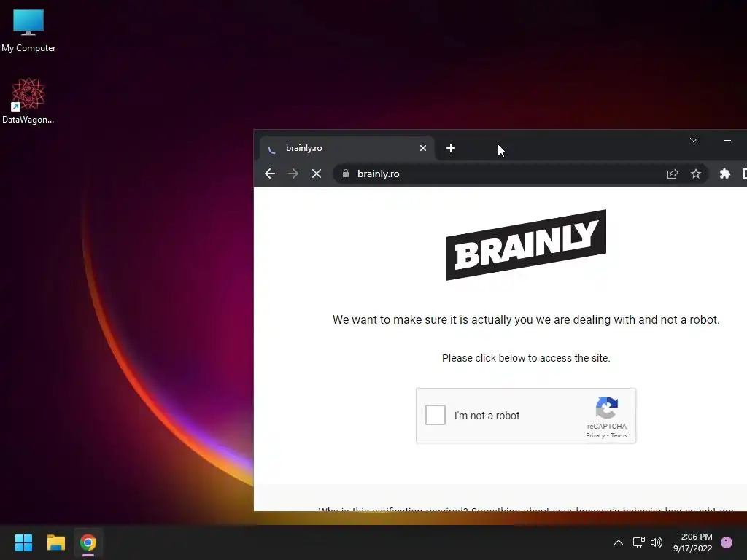
Task: Open the reCAPTCHA Terms link
Action: coord(619,435)
